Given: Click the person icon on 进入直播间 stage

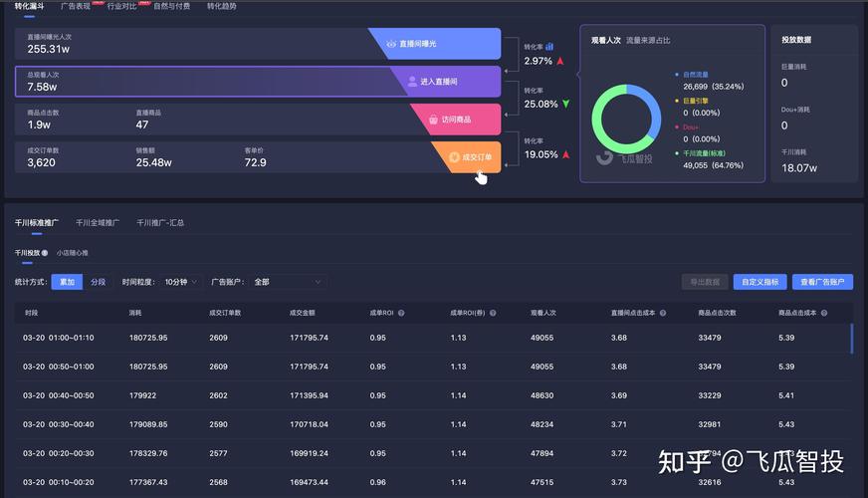Looking at the screenshot, I should (x=412, y=82).
